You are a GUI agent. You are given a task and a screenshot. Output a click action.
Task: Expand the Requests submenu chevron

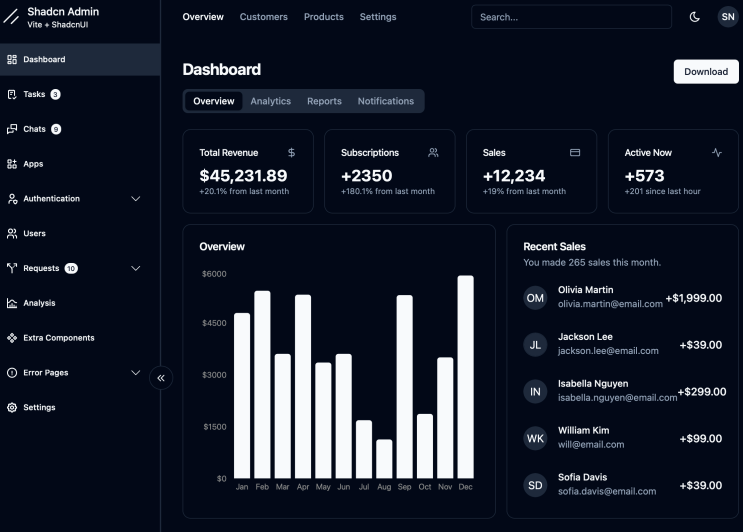pos(136,268)
